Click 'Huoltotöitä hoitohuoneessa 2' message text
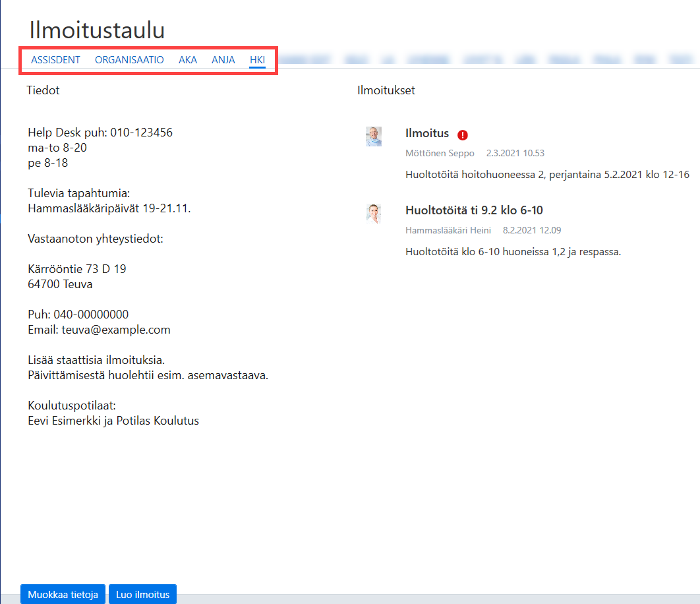Image resolution: width=700 pixels, height=604 pixels. (547, 175)
